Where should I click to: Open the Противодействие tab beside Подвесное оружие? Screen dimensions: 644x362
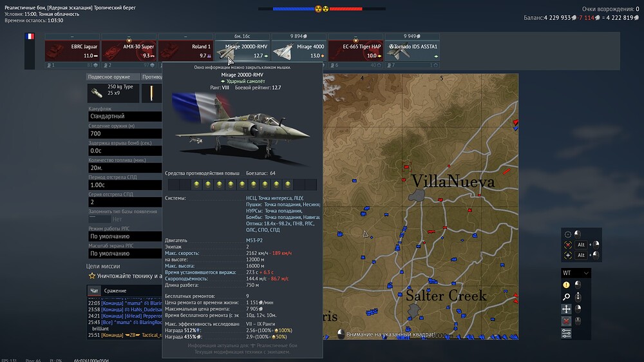(x=151, y=77)
